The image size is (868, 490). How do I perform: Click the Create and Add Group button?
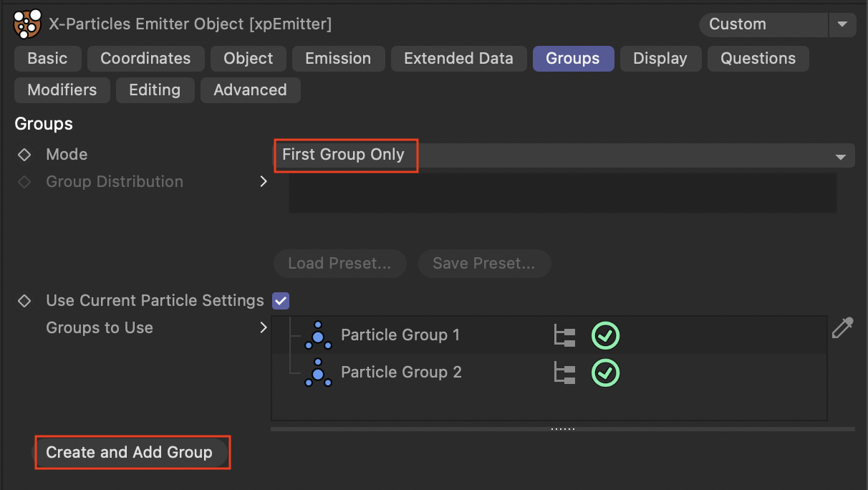pos(130,453)
